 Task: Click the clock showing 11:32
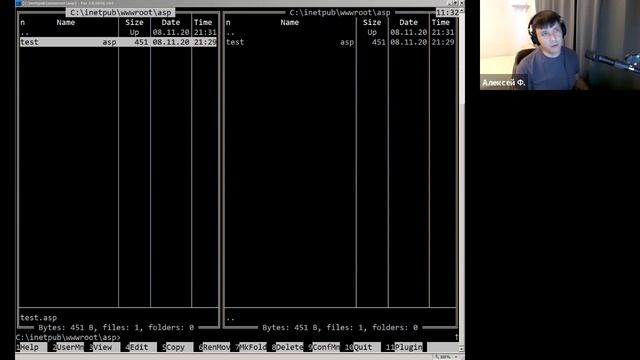[447, 13]
